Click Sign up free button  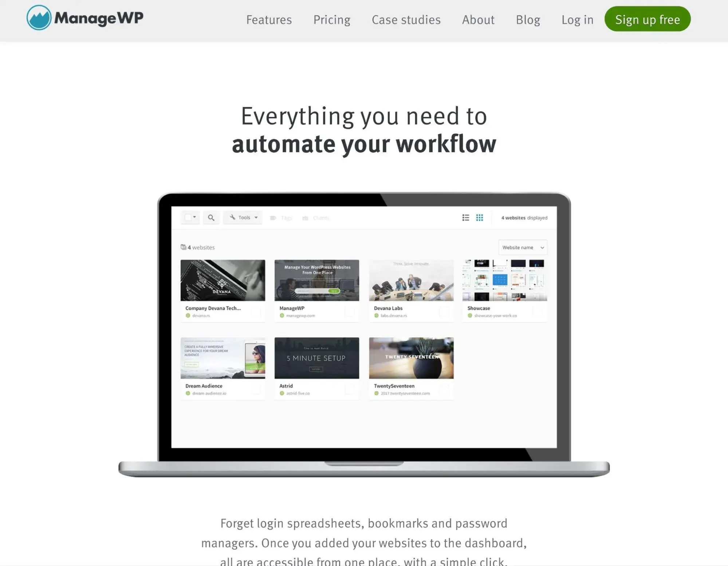point(648,18)
